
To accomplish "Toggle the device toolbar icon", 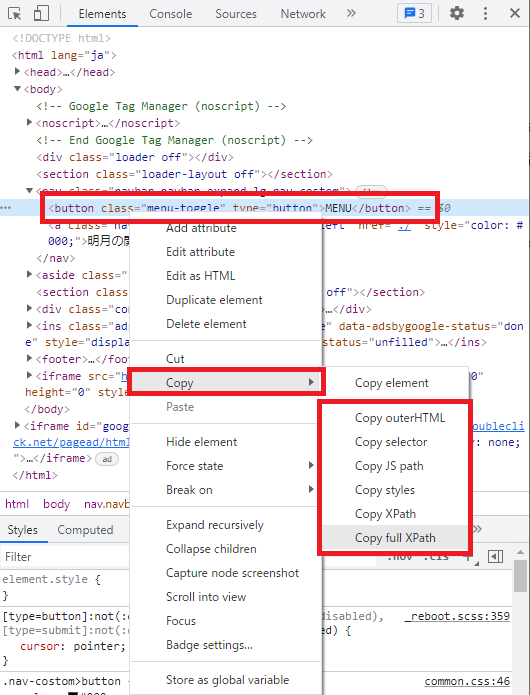I will tap(41, 13).
